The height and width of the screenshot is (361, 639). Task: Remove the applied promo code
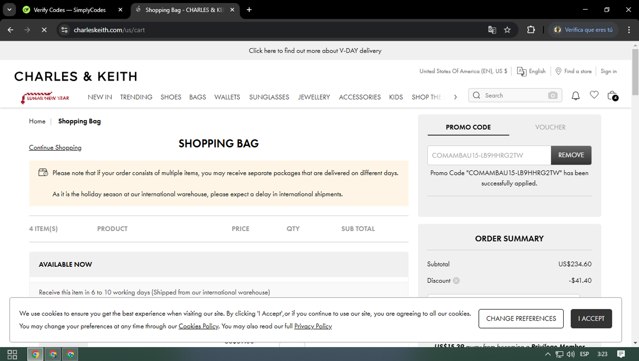point(571,155)
